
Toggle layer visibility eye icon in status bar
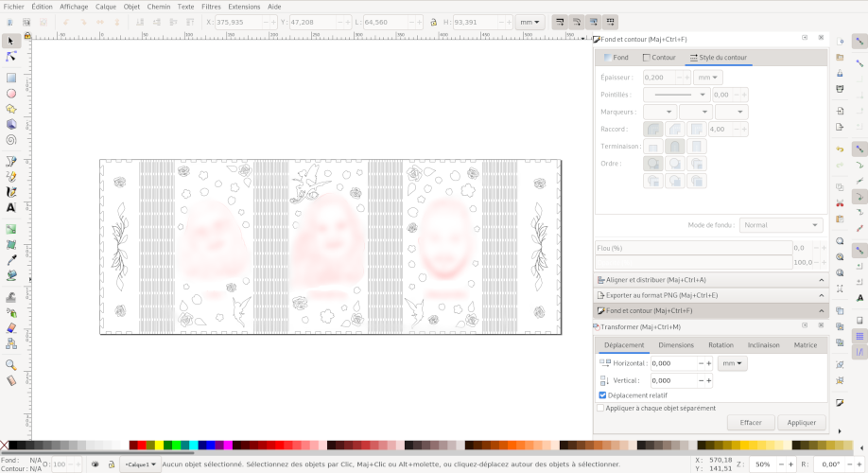click(x=95, y=464)
